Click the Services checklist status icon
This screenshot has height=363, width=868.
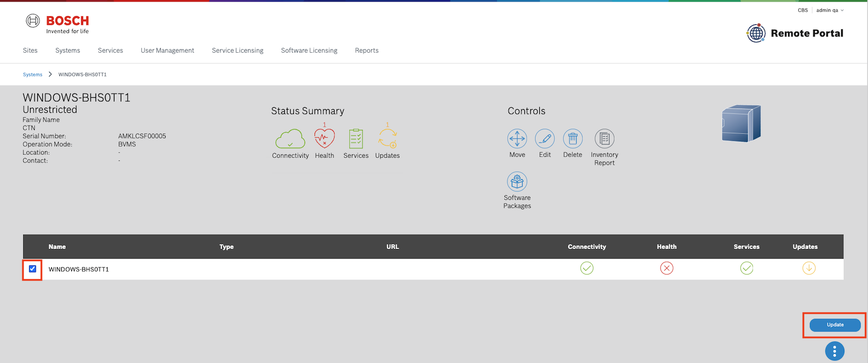pos(356,139)
